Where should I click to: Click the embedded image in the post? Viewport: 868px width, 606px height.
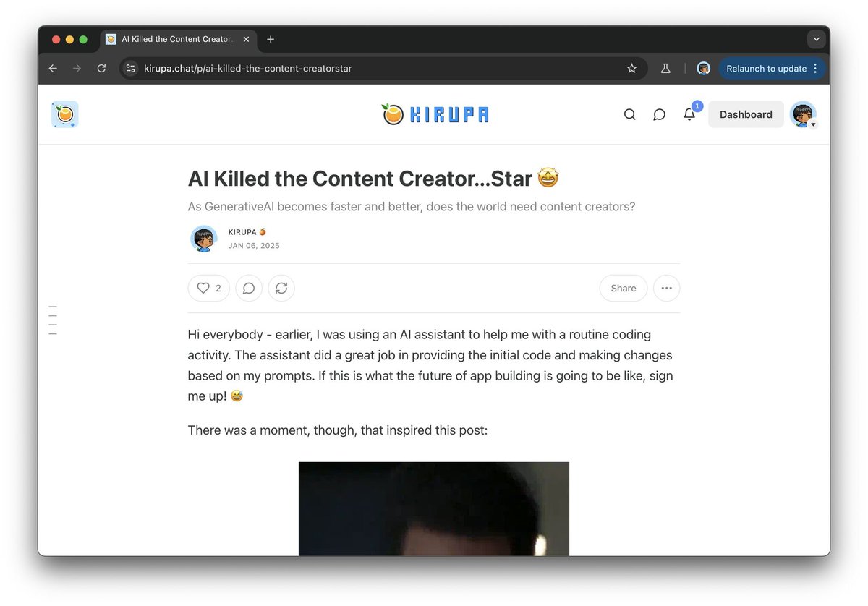tap(434, 508)
